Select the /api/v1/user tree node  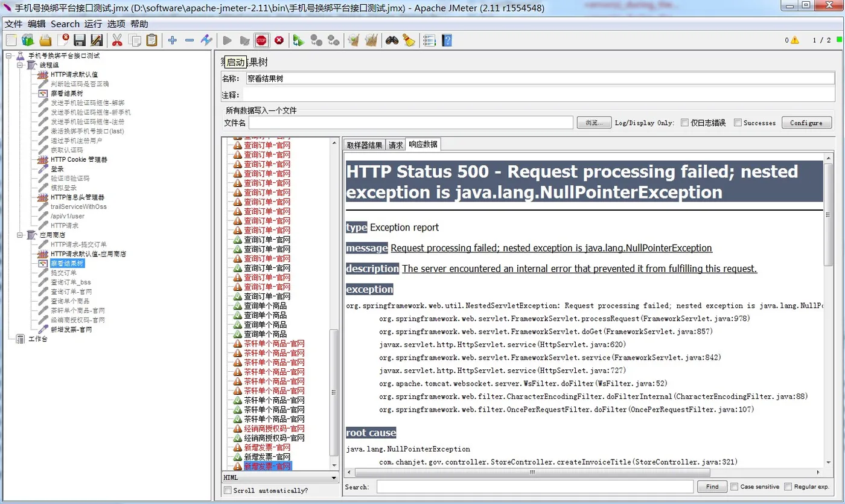tap(68, 216)
